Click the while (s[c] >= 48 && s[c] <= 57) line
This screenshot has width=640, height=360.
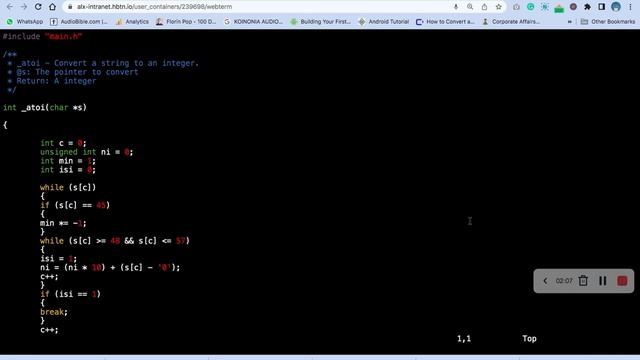[x=115, y=241]
